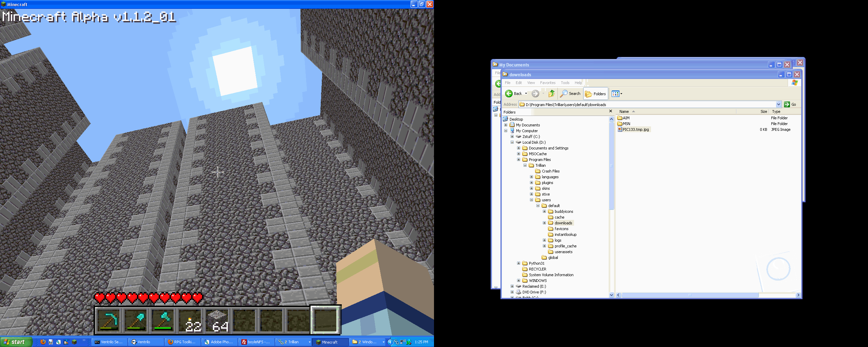Open the 2 Trillian taskbar group

[x=293, y=342]
